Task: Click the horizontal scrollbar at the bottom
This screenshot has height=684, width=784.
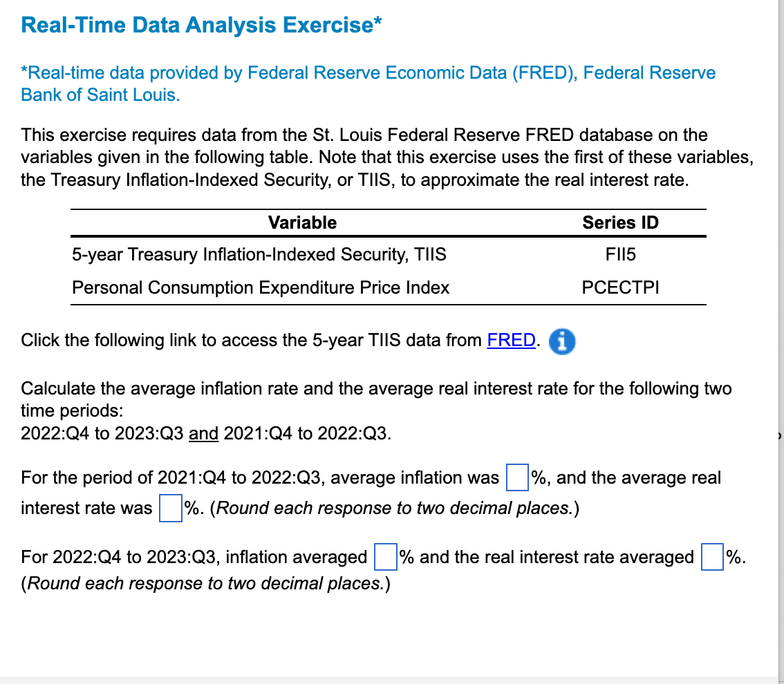Action: [387, 679]
